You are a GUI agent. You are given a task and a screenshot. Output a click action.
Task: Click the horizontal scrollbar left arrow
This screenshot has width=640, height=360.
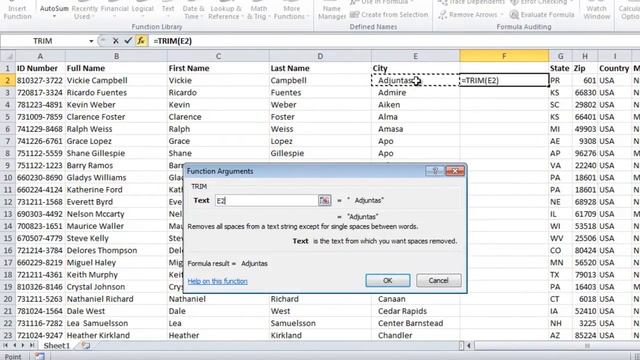[x=469, y=346]
